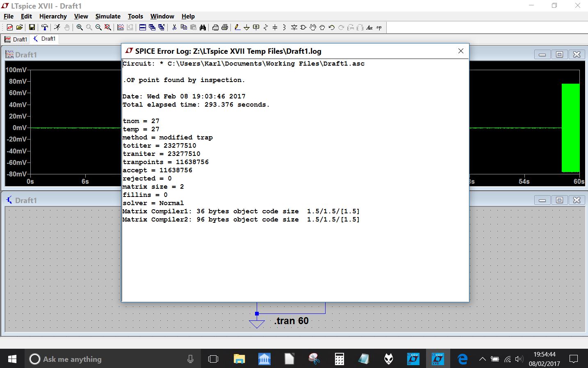This screenshot has height=368, width=588.
Task: Click the Zoom Out magnifier icon
Action: point(98,27)
